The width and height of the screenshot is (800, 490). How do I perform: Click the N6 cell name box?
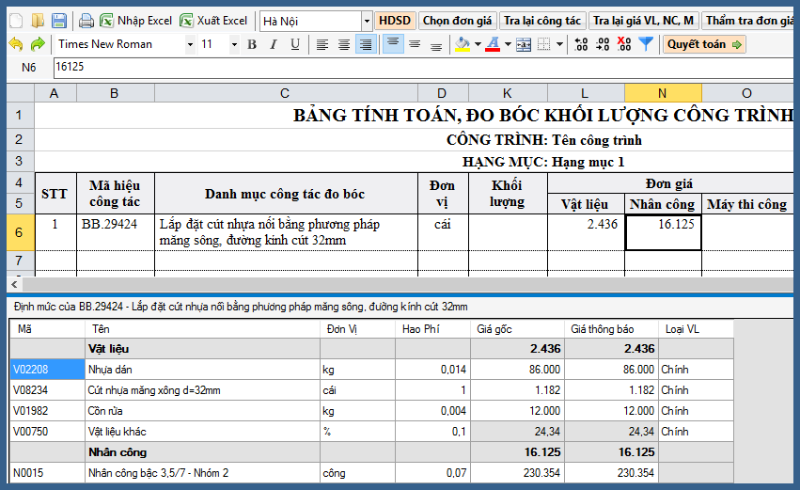[29, 67]
